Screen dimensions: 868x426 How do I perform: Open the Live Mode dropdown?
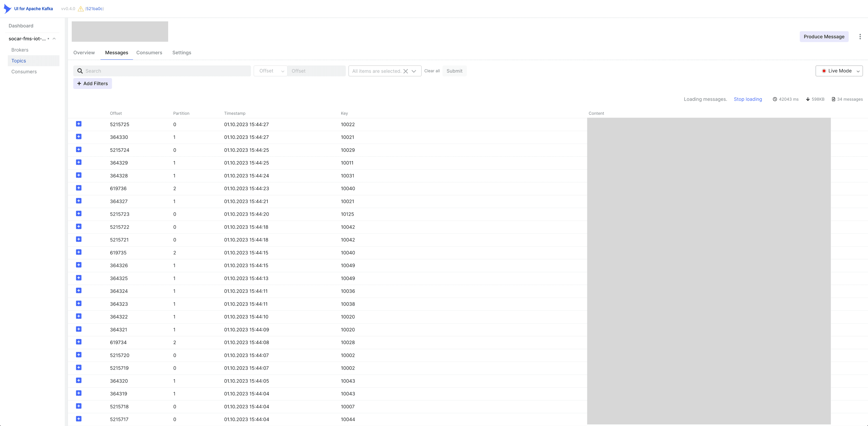coord(839,71)
